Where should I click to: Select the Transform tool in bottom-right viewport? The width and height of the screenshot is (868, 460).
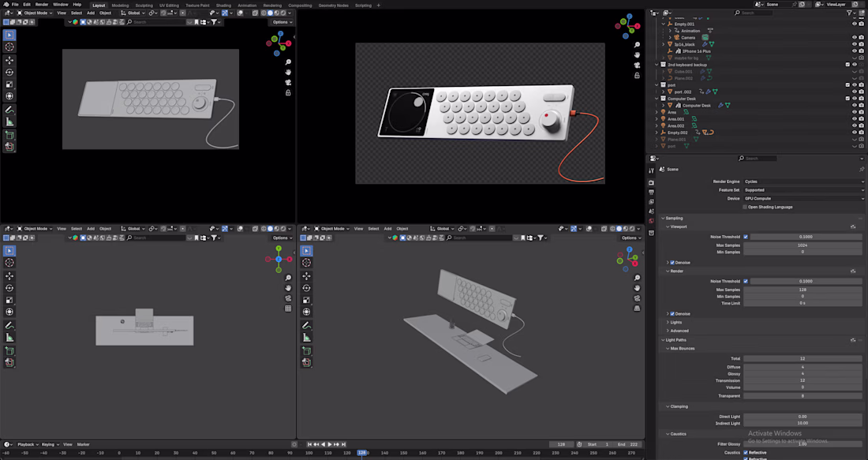coord(307,312)
